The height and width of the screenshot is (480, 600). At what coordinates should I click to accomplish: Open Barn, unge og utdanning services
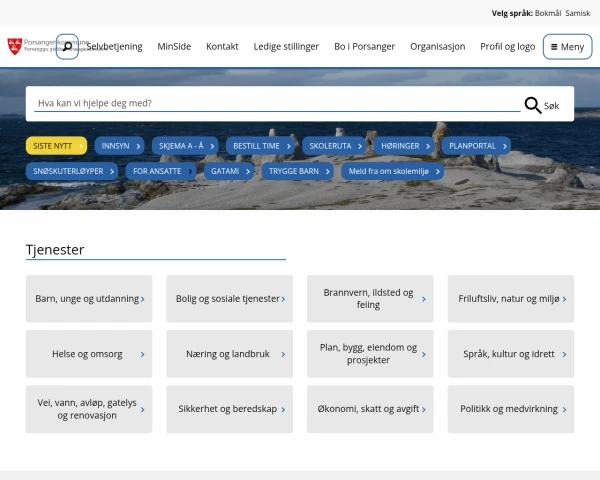[x=89, y=299]
